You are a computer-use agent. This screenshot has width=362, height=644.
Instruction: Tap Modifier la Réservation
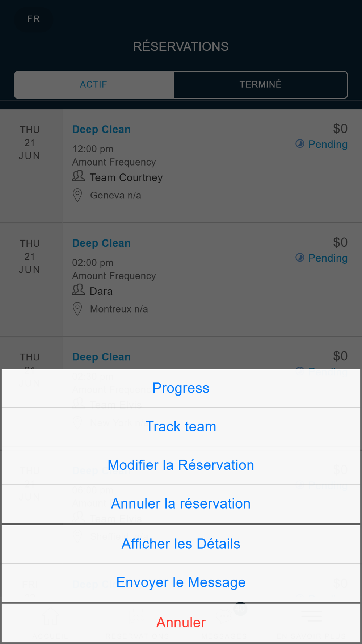click(181, 465)
